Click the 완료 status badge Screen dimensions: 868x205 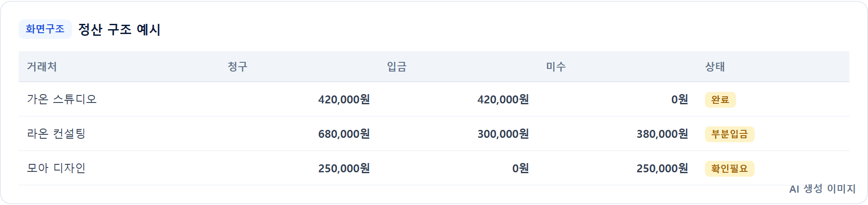[x=720, y=100]
